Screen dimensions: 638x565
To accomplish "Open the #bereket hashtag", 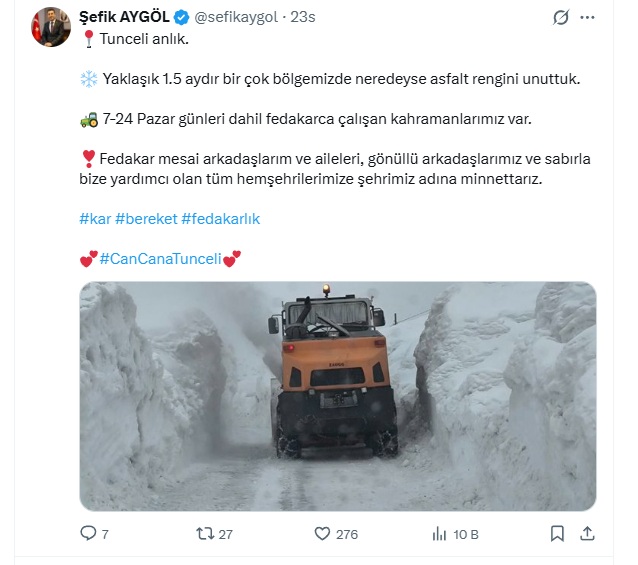I will pyautogui.click(x=146, y=219).
